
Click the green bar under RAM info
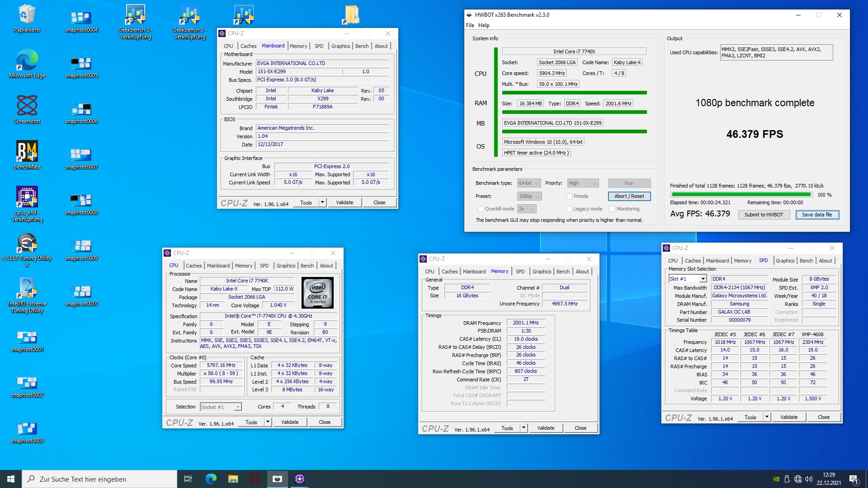(x=574, y=112)
